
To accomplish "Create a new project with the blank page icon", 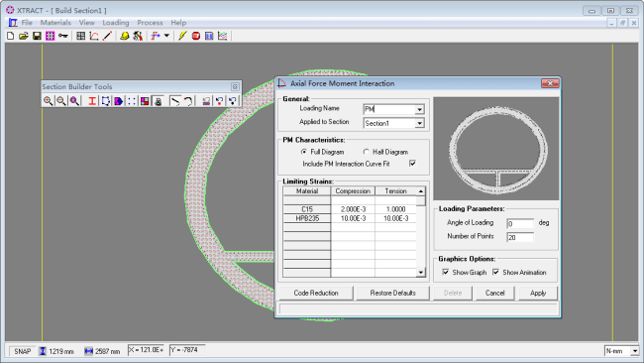I will coord(10,36).
